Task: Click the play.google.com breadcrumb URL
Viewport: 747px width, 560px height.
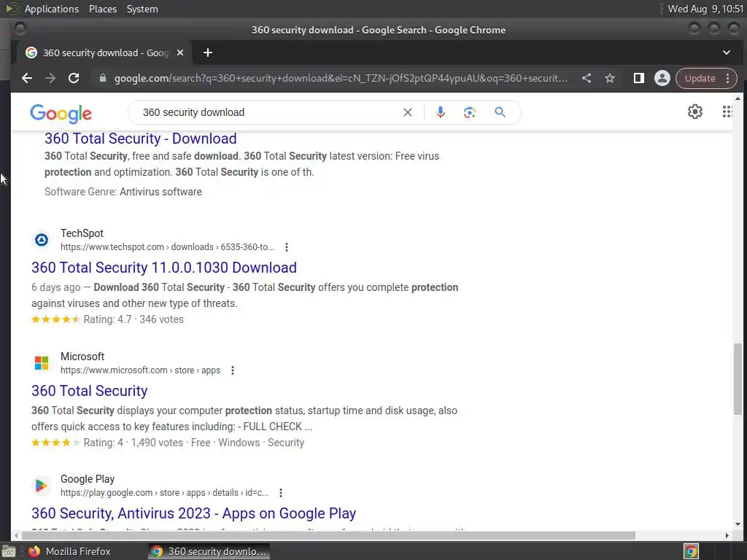Action: click(x=164, y=493)
